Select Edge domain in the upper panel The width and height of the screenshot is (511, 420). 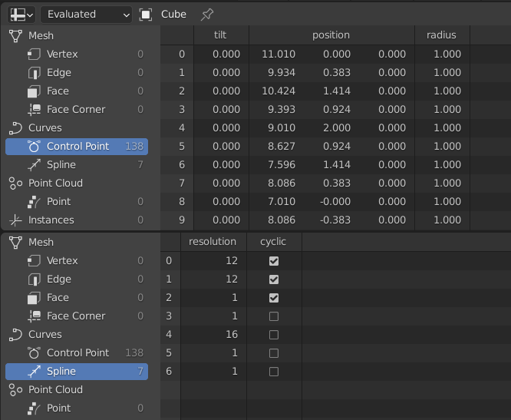[77, 72]
